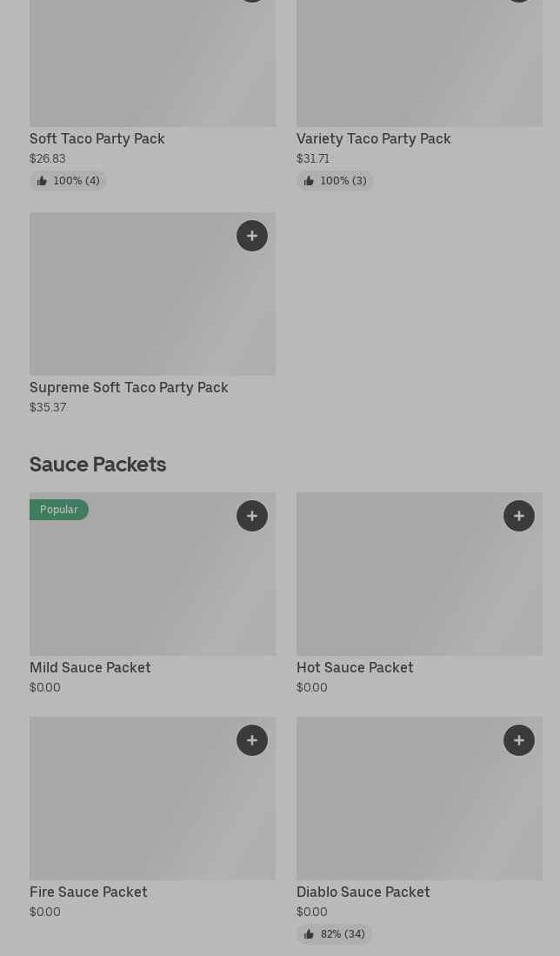
Task: Open the Variety Taco Party Pack title
Action: click(374, 139)
